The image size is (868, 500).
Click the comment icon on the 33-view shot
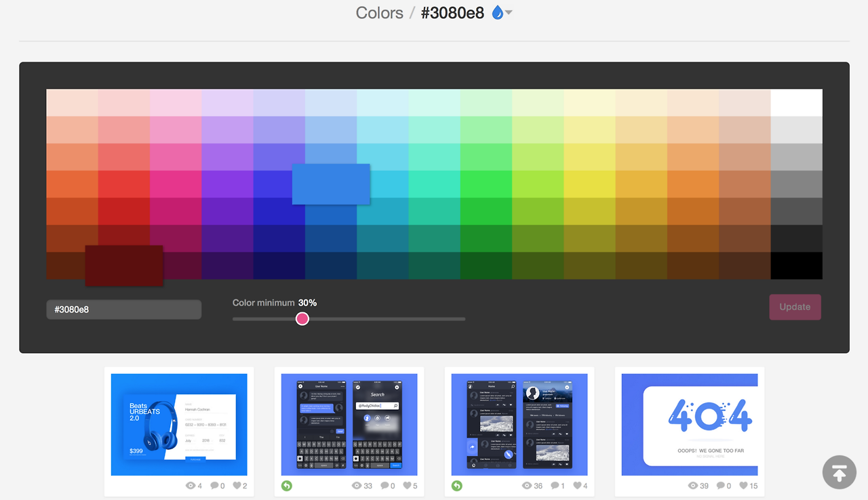pyautogui.click(x=384, y=486)
